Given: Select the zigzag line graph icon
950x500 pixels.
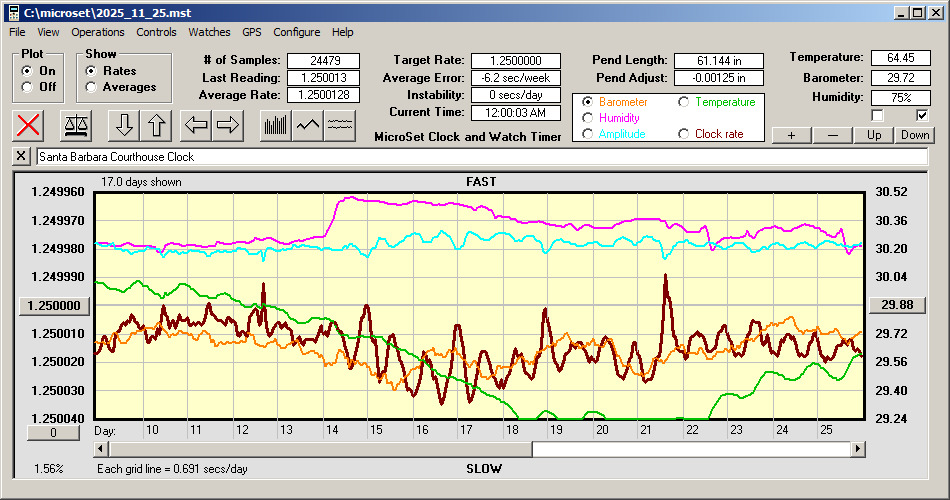Looking at the screenshot, I should click(308, 125).
